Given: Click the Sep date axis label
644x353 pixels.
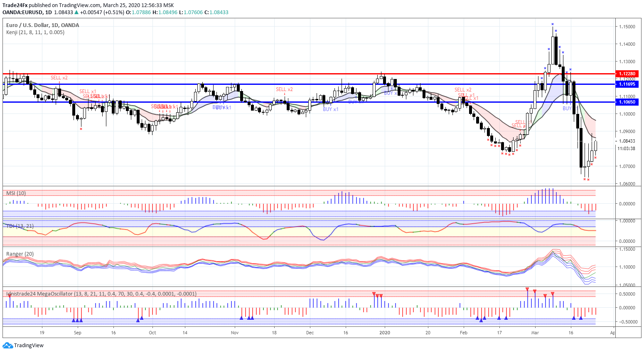Looking at the screenshot, I should (78, 333).
